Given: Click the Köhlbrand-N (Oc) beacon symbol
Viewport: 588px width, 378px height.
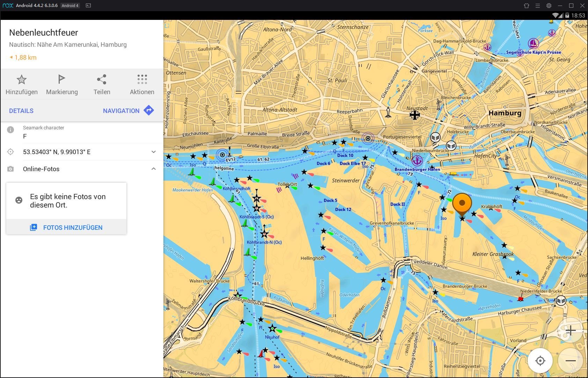Looking at the screenshot, I should pos(264,234).
